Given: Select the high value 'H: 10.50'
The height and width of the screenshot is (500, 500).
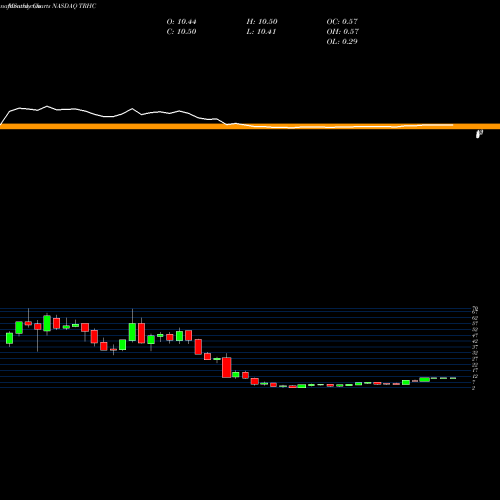Looking at the screenshot, I should tap(262, 22).
